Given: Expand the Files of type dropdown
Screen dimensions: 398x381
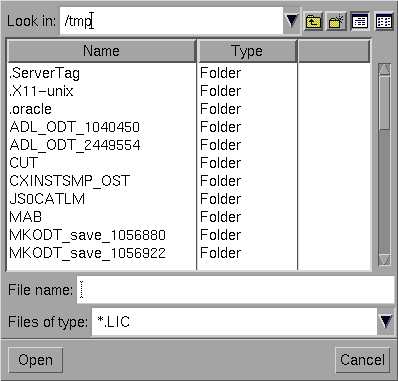Looking at the screenshot, I should click(386, 322).
